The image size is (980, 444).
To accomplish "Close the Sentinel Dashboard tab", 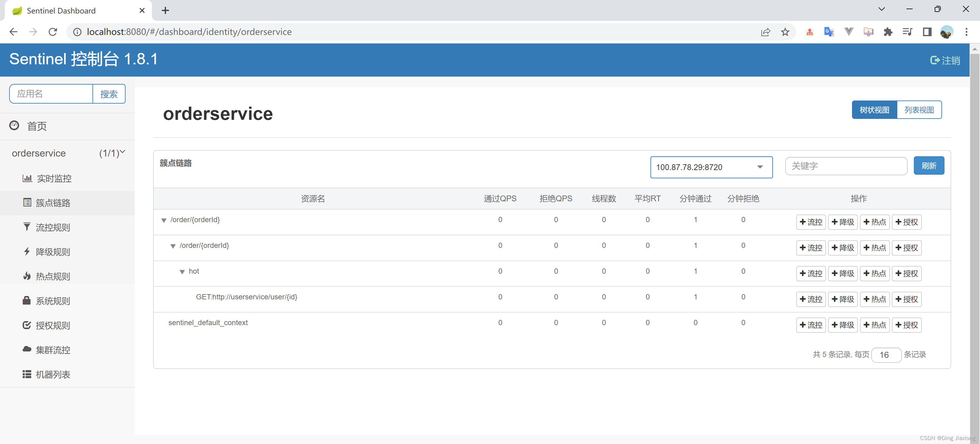I will pyautogui.click(x=142, y=11).
